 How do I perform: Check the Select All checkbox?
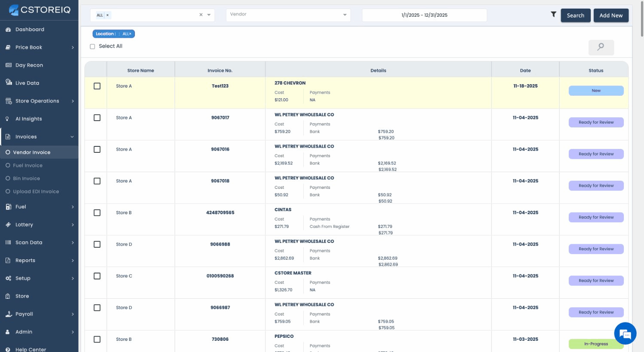coord(92,46)
